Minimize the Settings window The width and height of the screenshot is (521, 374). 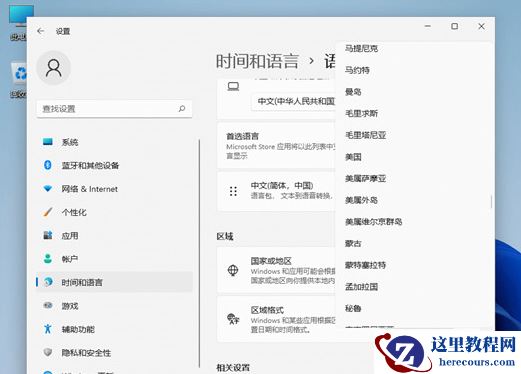[428, 26]
